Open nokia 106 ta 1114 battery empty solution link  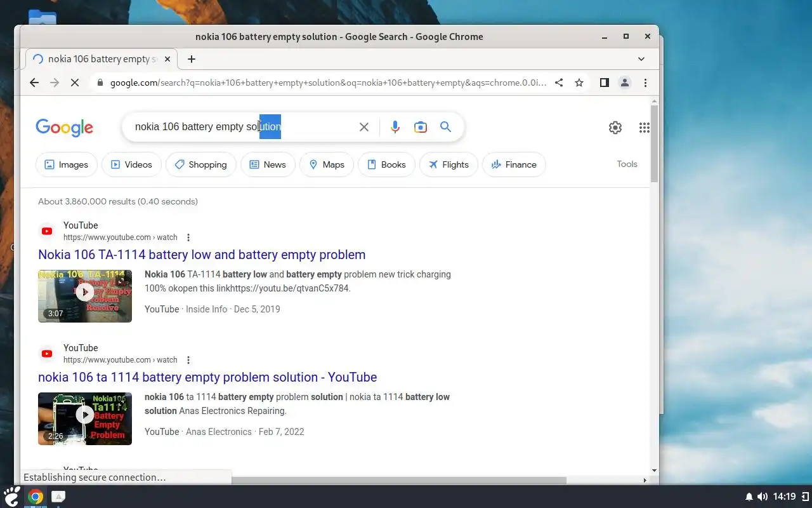tap(207, 377)
